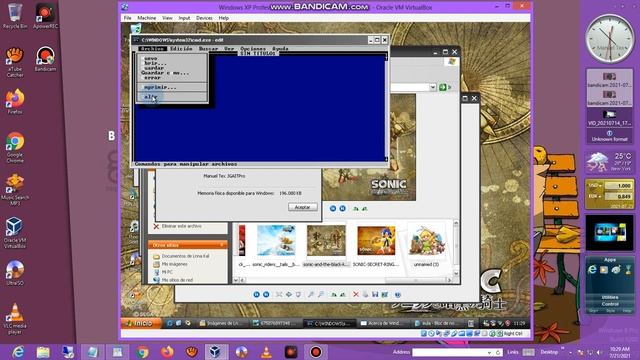Open the Ver menu in the edit window
This screenshot has width=640, height=360.
[229, 49]
